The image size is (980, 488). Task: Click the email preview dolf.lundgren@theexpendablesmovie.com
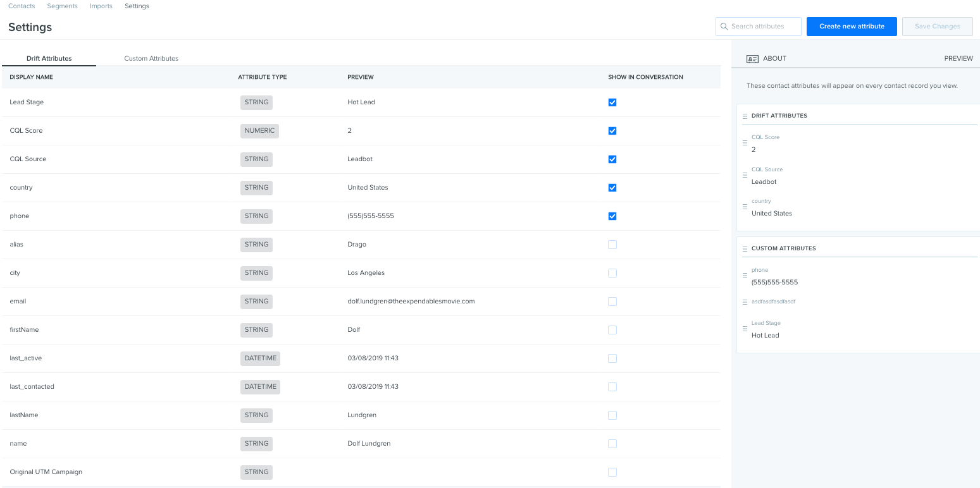(x=411, y=302)
